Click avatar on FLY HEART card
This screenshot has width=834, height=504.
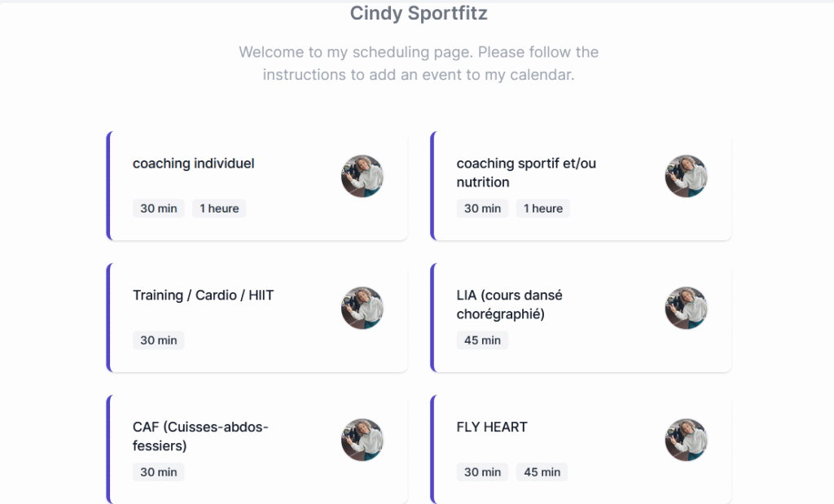click(686, 440)
